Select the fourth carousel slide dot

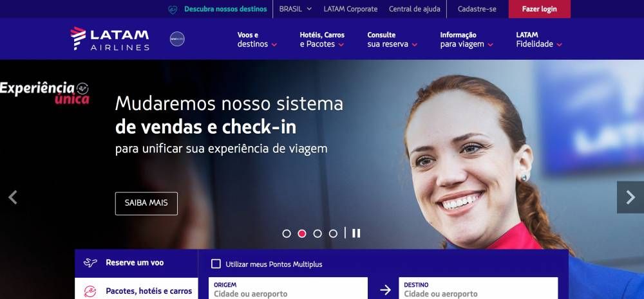[x=333, y=234]
